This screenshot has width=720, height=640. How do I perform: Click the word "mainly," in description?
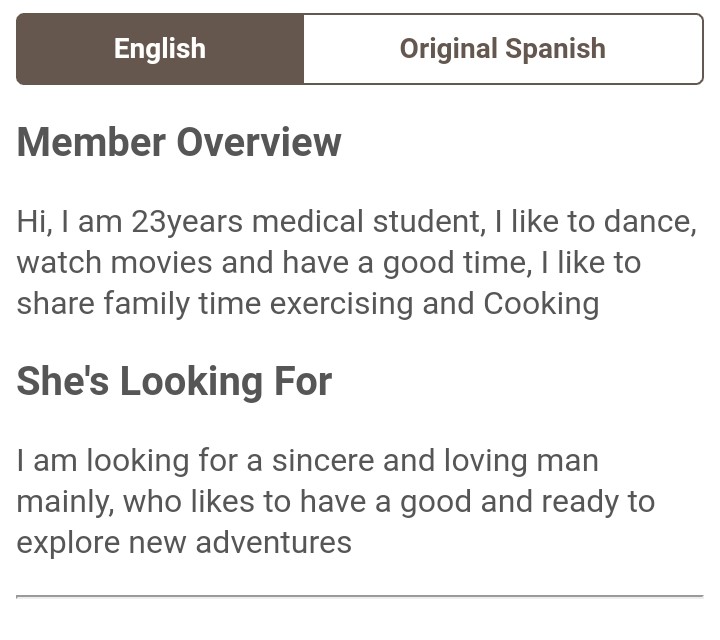click(65, 502)
